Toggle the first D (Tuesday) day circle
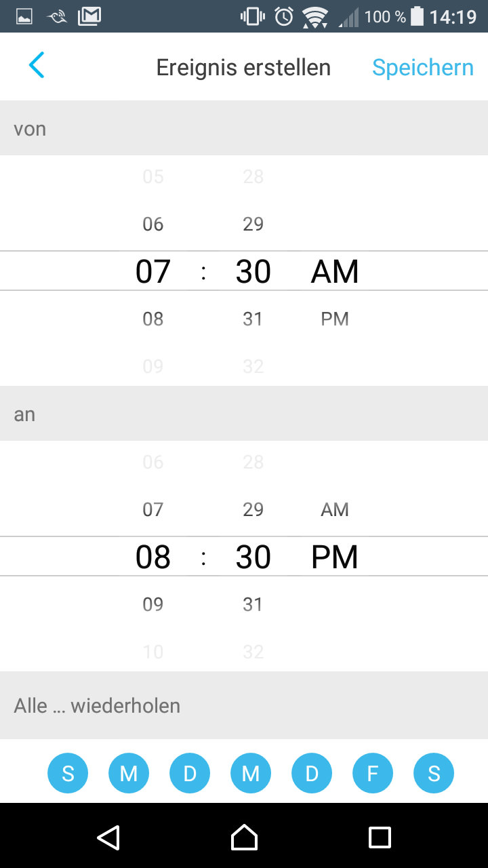This screenshot has height=868, width=488. (x=190, y=773)
